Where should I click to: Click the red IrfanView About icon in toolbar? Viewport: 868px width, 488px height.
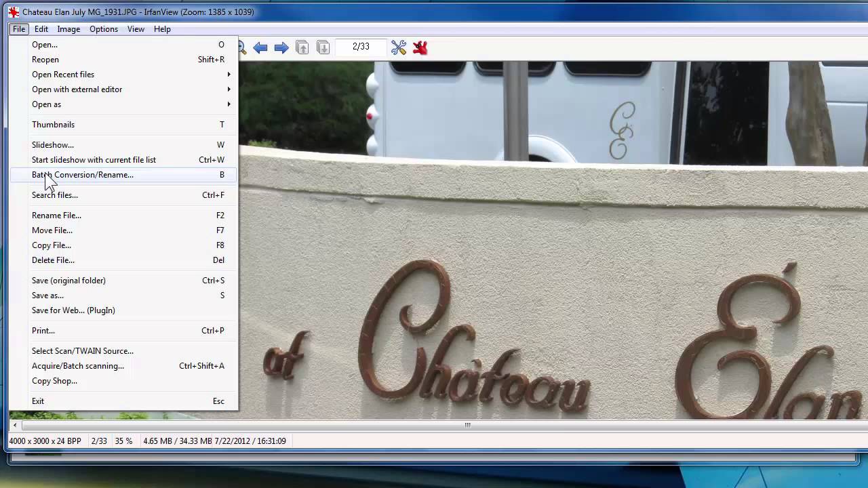[x=420, y=47]
